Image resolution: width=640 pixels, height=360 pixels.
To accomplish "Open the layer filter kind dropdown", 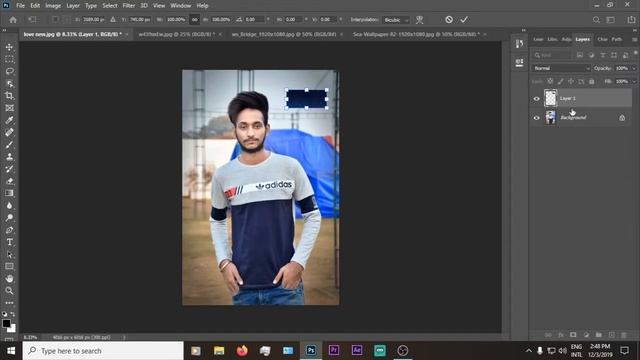I will [x=552, y=55].
